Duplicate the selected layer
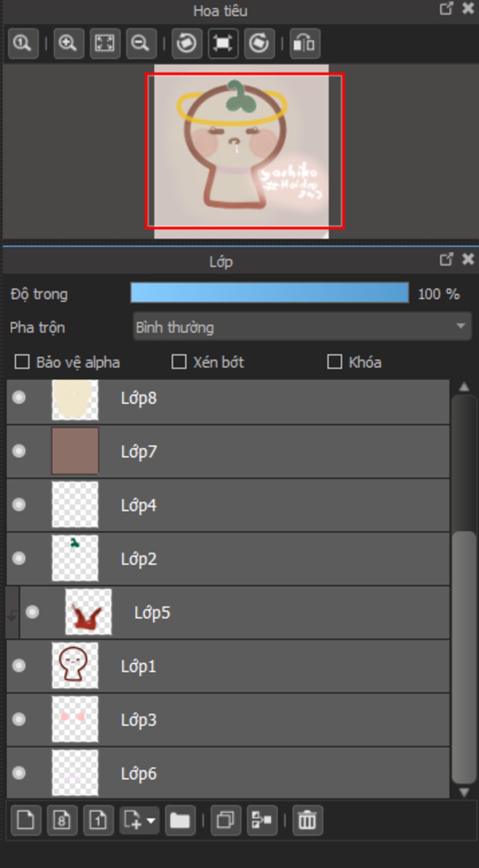Viewport: 479px width, 868px height. (x=225, y=820)
